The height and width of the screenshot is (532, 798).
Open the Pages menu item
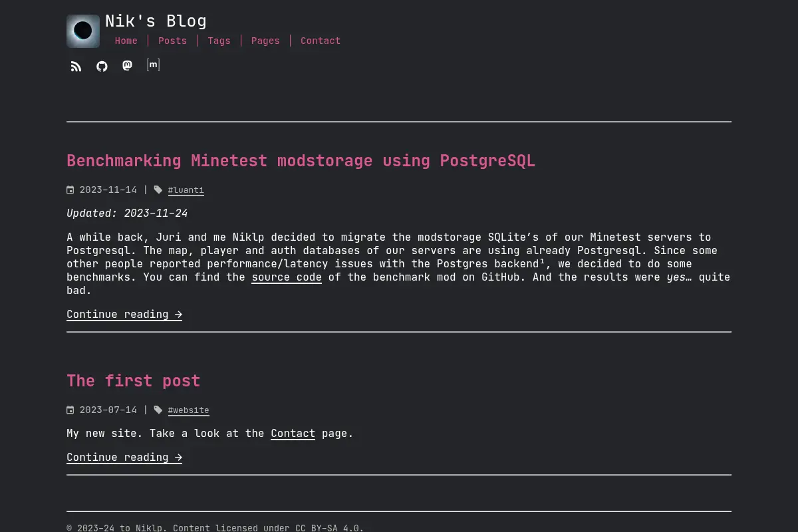click(265, 41)
